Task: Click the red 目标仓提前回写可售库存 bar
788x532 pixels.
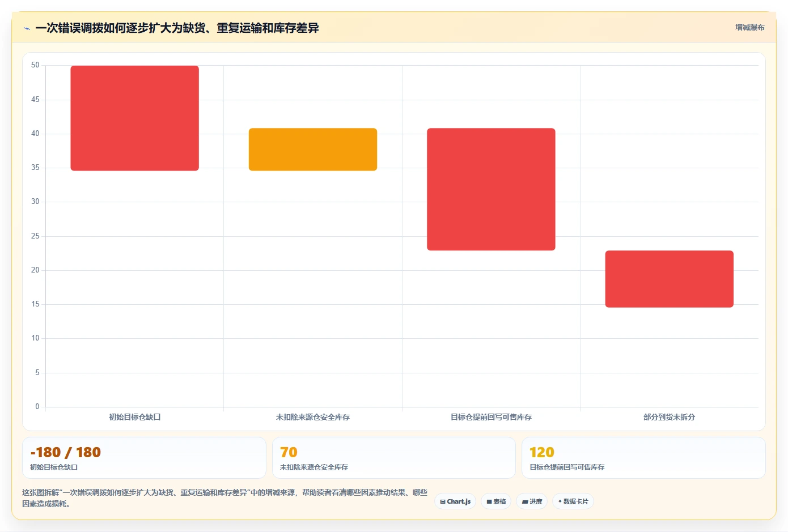Action: [491, 189]
